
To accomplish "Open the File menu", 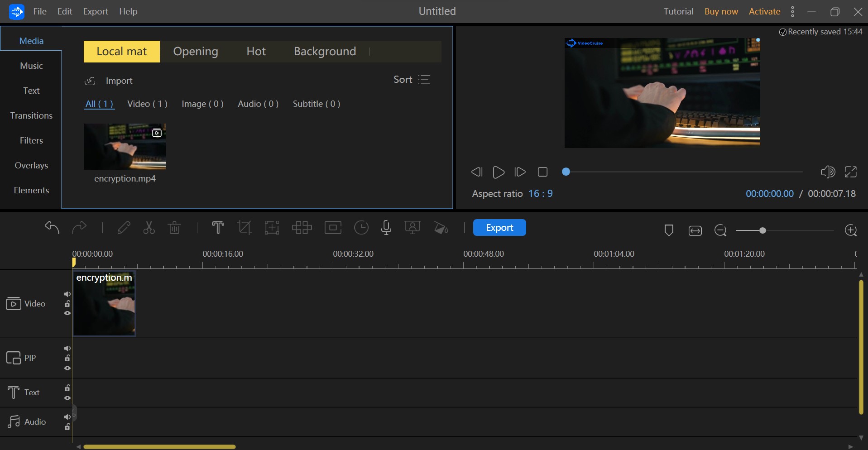I will point(40,11).
